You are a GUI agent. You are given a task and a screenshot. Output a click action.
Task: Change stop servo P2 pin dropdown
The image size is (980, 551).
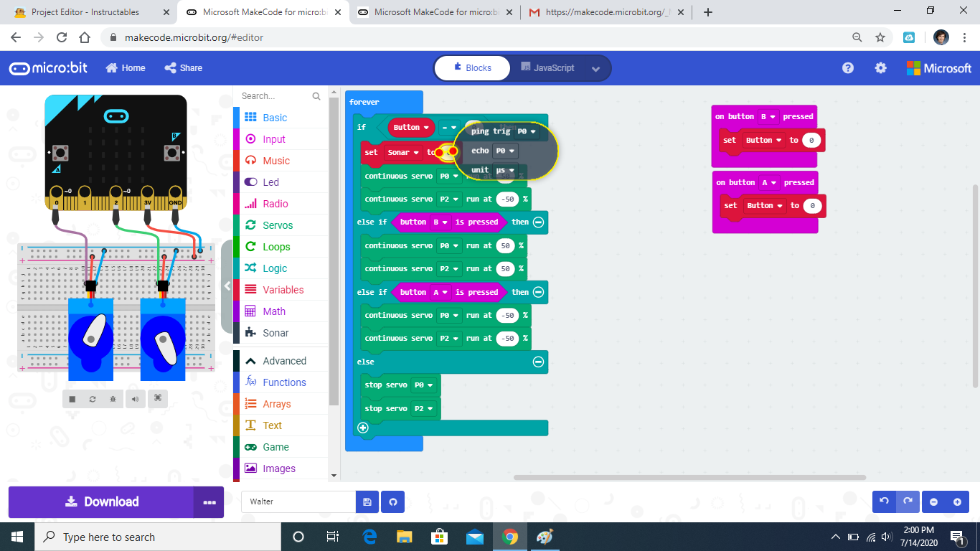click(x=423, y=408)
